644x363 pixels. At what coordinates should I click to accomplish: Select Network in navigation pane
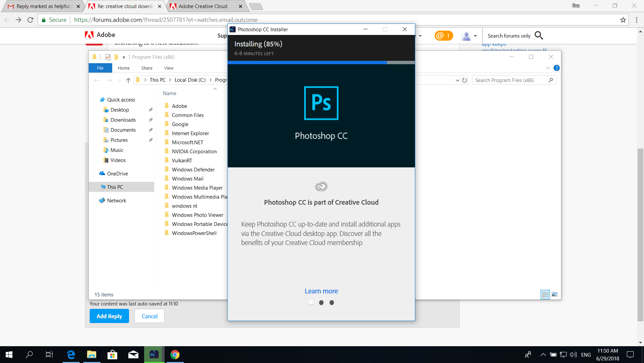(x=117, y=200)
